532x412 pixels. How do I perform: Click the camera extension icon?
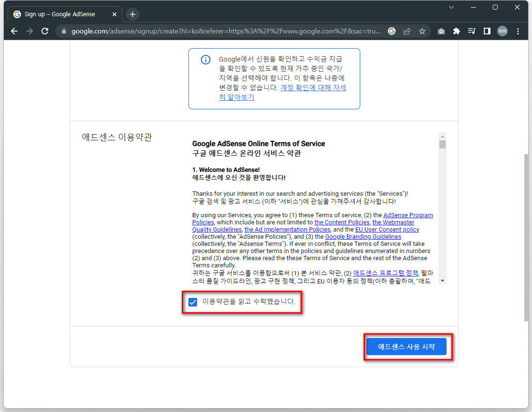(441, 31)
